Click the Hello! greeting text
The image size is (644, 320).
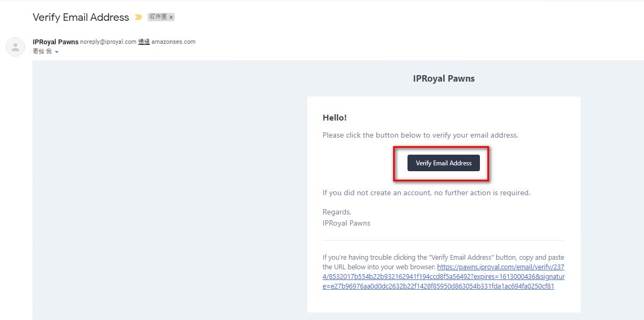coord(335,117)
